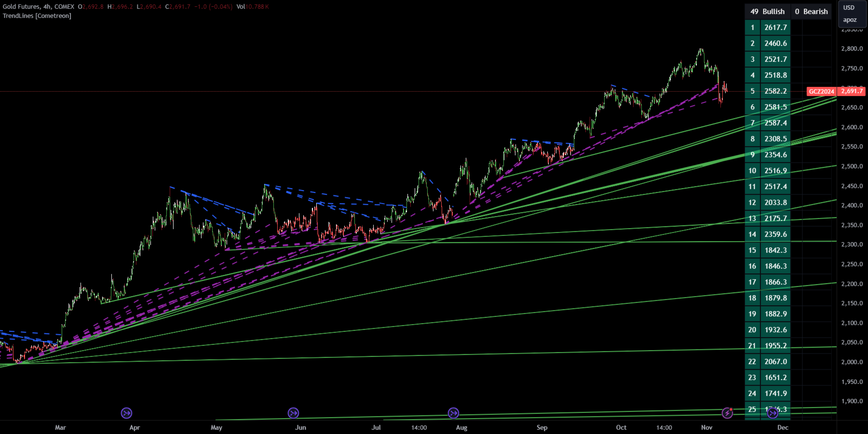The height and width of the screenshot is (434, 868).
Task: Click the Sep label on the time axis
Action: [542, 427]
